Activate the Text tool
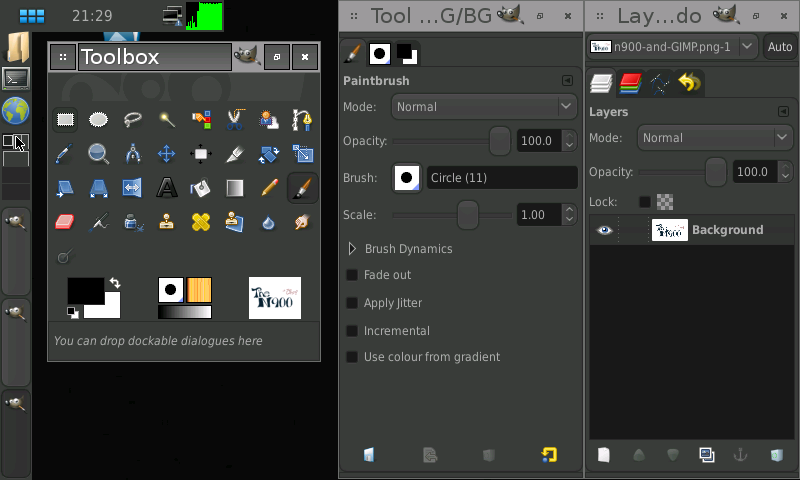800x480 pixels. pyautogui.click(x=167, y=187)
